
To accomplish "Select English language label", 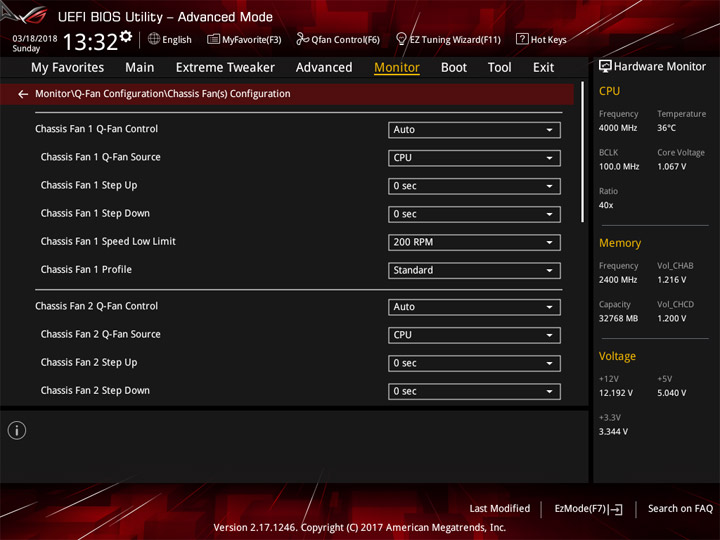I will 177,40.
